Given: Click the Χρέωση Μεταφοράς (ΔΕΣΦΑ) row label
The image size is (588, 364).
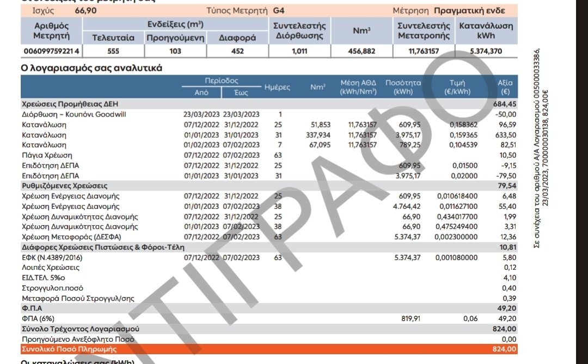Looking at the screenshot, I should [71, 237].
